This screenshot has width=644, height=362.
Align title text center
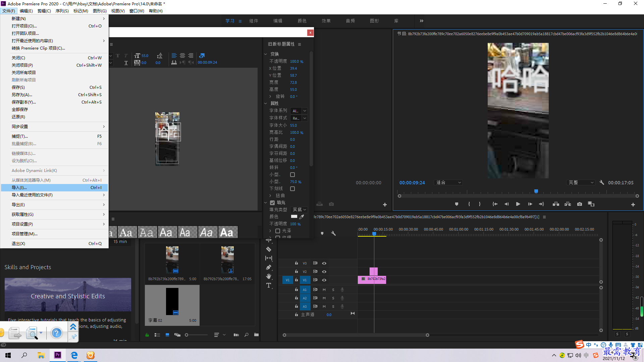pyautogui.click(x=182, y=56)
